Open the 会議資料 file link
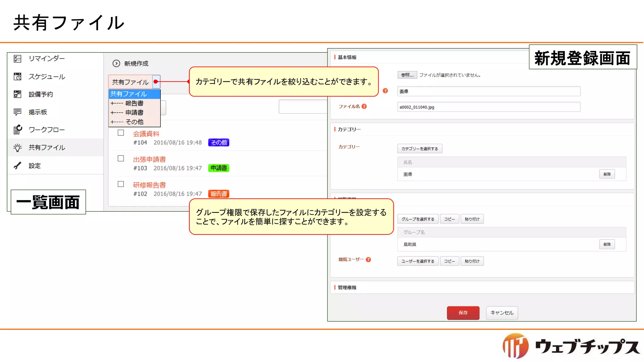 146,134
